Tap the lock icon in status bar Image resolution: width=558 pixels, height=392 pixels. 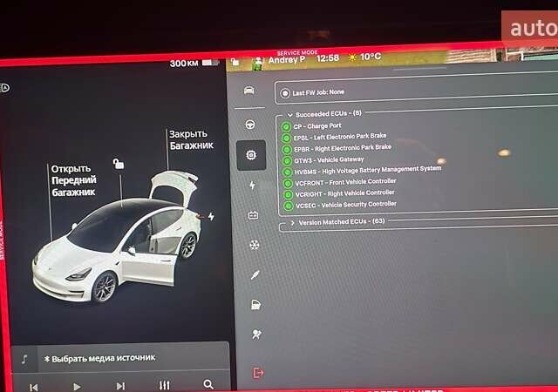(235, 62)
